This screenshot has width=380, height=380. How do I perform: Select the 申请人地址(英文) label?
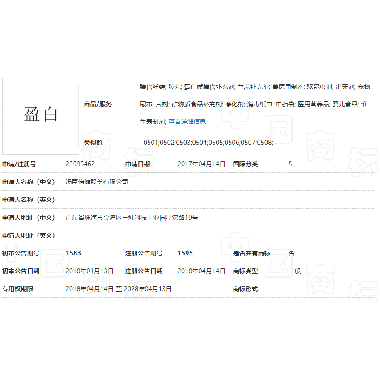coord(28,235)
